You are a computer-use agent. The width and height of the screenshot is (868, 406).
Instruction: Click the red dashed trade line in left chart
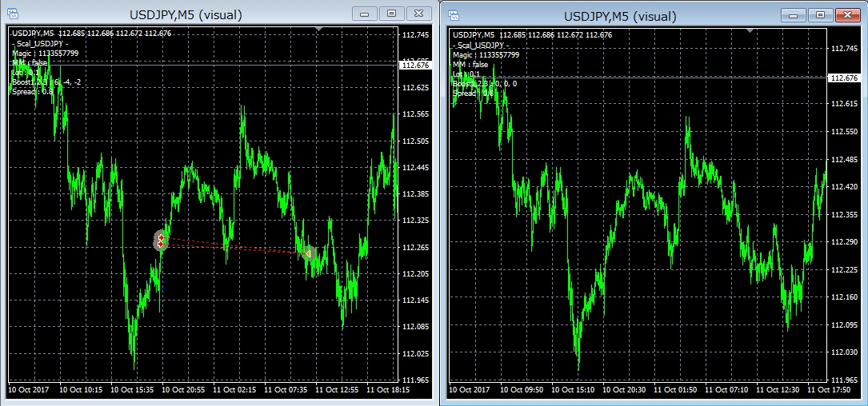(232, 245)
